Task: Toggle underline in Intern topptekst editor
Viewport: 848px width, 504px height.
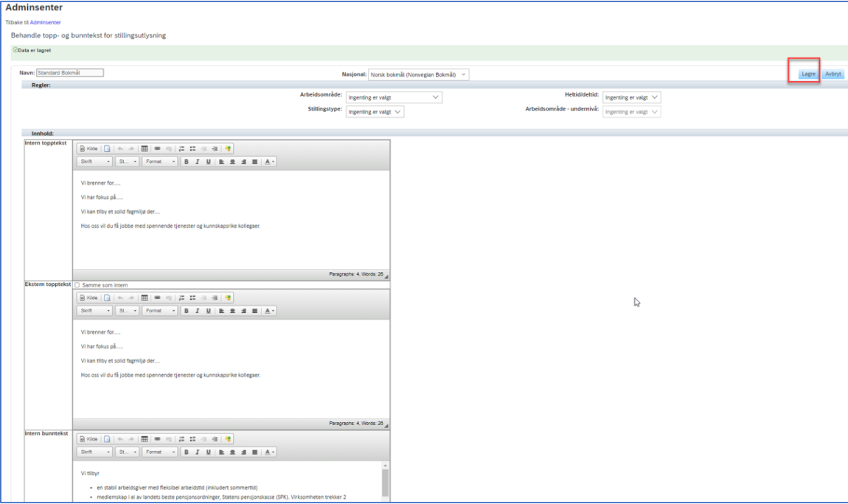Action: [x=208, y=161]
